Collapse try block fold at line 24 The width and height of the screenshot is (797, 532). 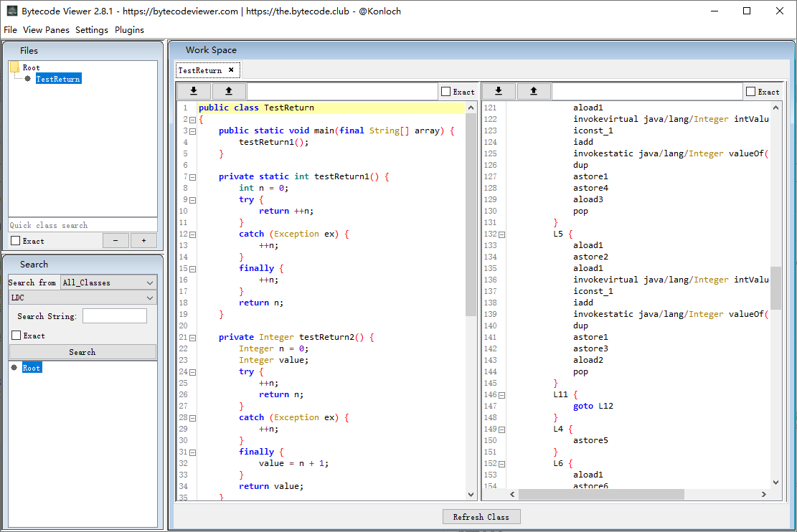(193, 372)
